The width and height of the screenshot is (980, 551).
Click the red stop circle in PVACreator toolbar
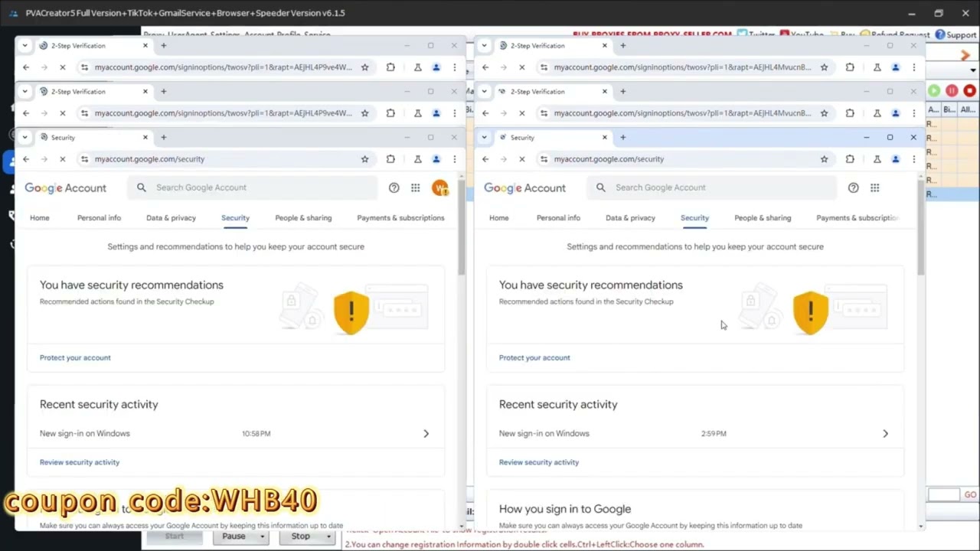970,91
